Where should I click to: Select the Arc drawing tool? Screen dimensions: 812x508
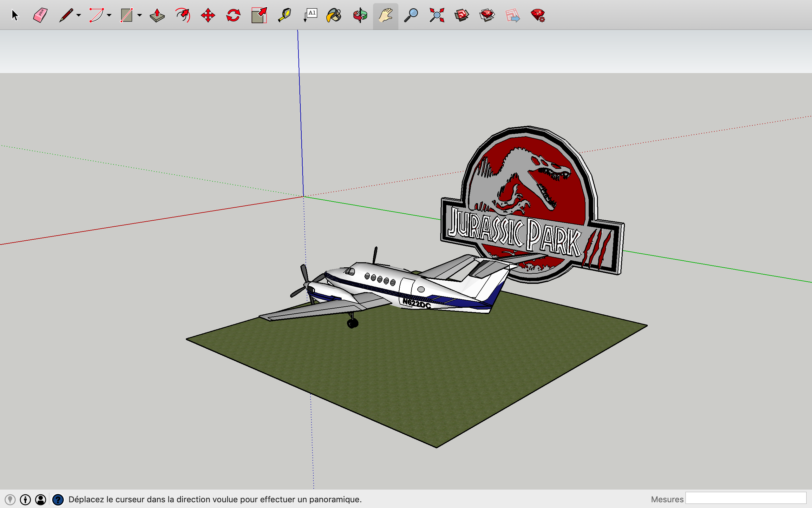click(96, 15)
